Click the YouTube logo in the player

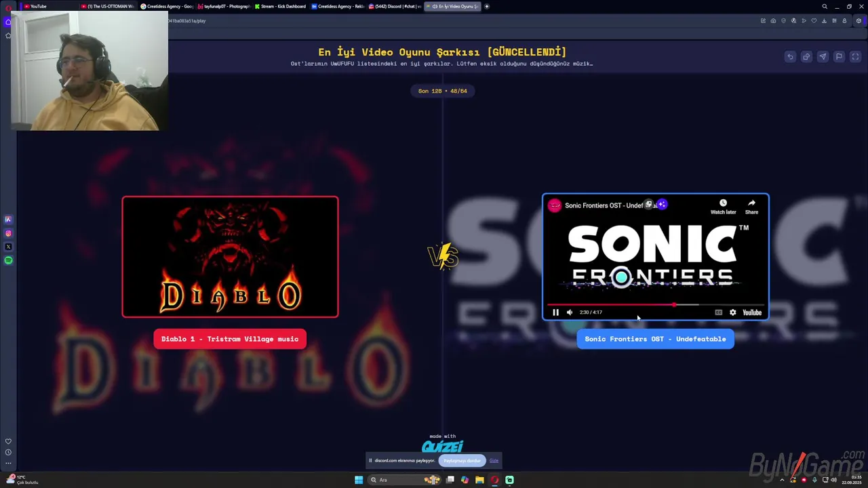click(752, 312)
